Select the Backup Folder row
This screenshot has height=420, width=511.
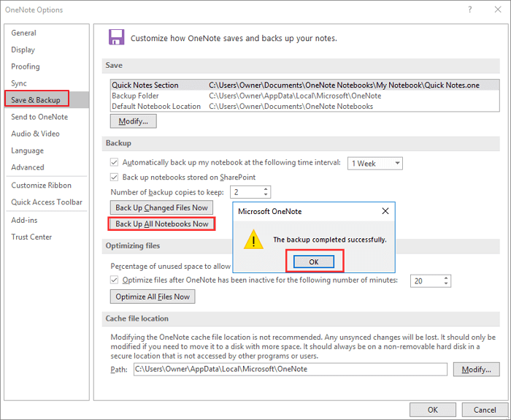tap(304, 96)
